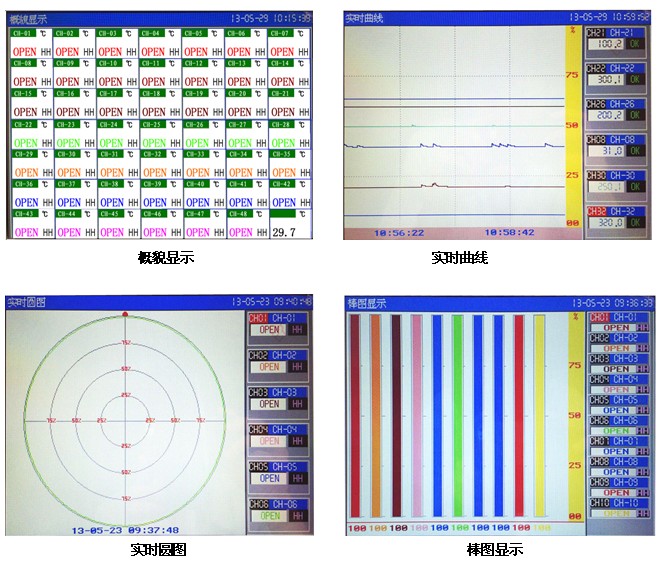Image resolution: width=659 pixels, height=568 pixels.
Task: Select the yellow bar in bar graph
Action: [540, 415]
